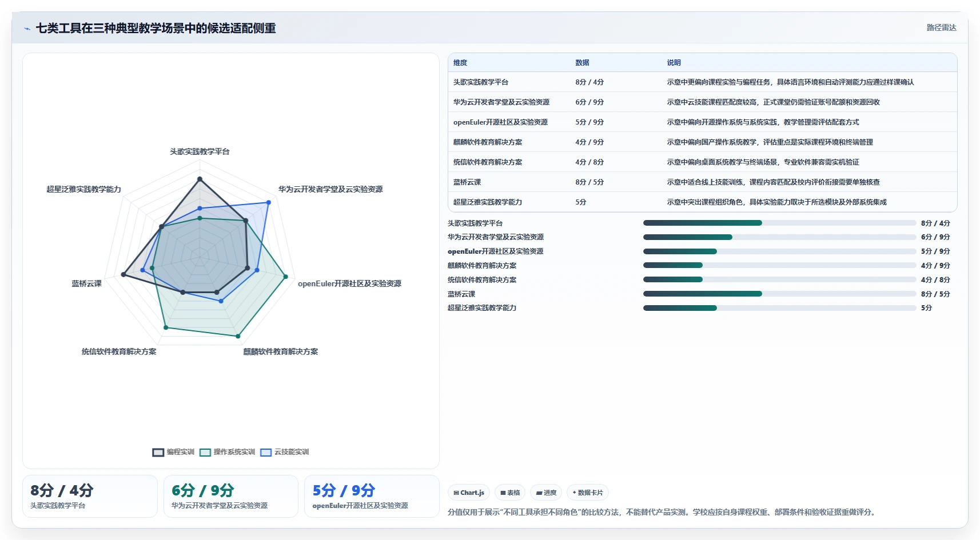Image resolution: width=980 pixels, height=540 pixels.
Task: Click the 华为云开发者学堂 progress bar
Action: [779, 237]
